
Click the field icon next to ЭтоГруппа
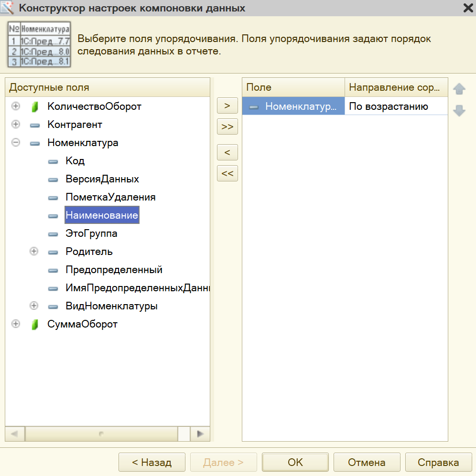click(53, 234)
